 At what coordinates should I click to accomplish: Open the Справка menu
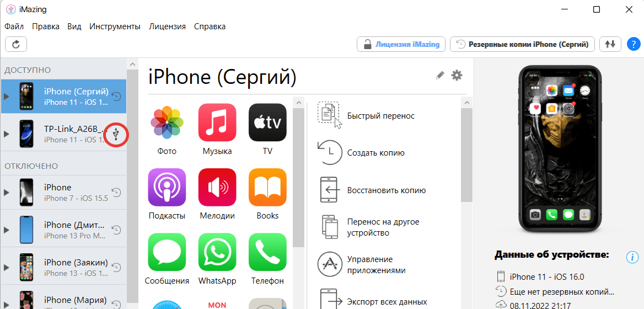(210, 26)
